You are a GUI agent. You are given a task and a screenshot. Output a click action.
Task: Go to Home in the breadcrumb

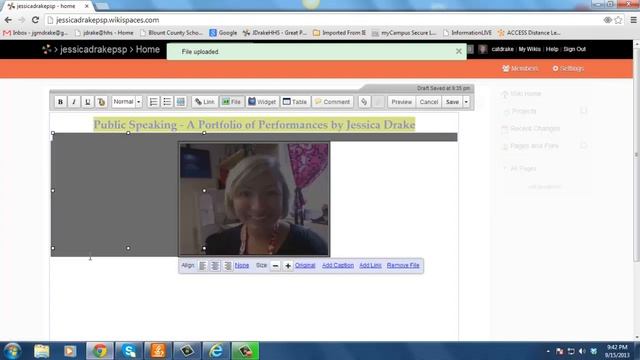[x=148, y=49]
